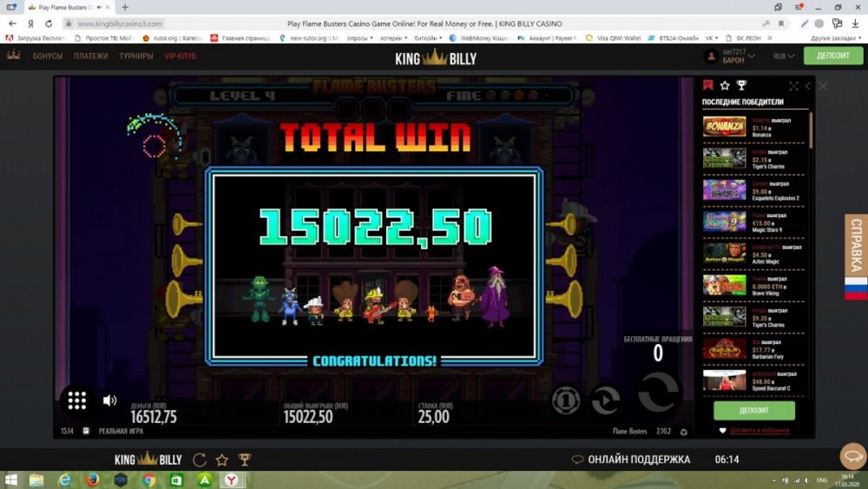The width and height of the screenshot is (868, 489).
Task: Collapse the sidebar with arrow chevron
Action: (x=808, y=86)
